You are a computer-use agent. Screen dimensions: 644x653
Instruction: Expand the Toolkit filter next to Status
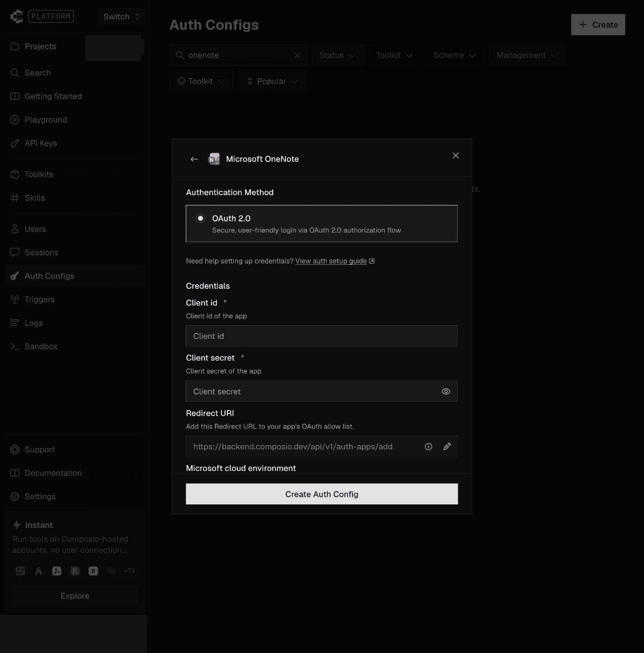(394, 55)
